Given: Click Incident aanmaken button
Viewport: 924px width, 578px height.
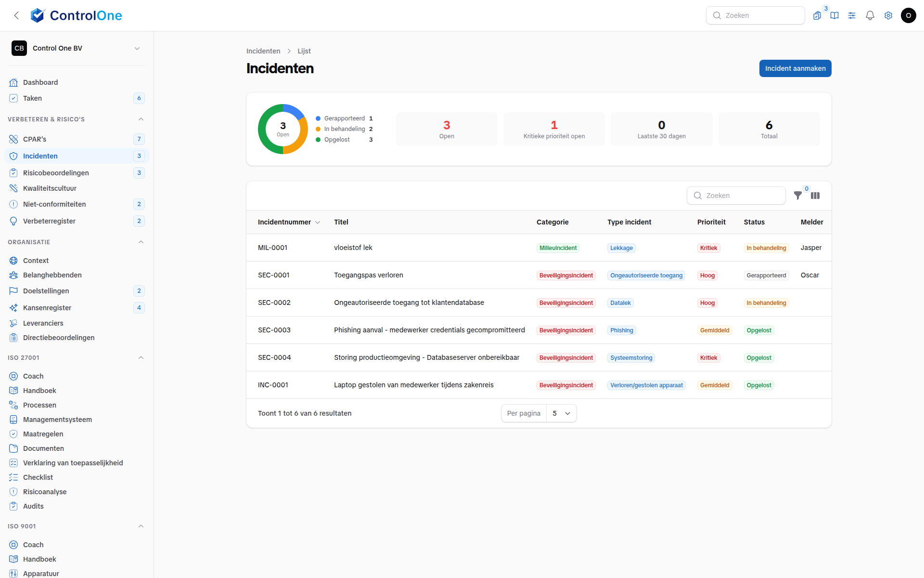Looking at the screenshot, I should click(x=795, y=68).
